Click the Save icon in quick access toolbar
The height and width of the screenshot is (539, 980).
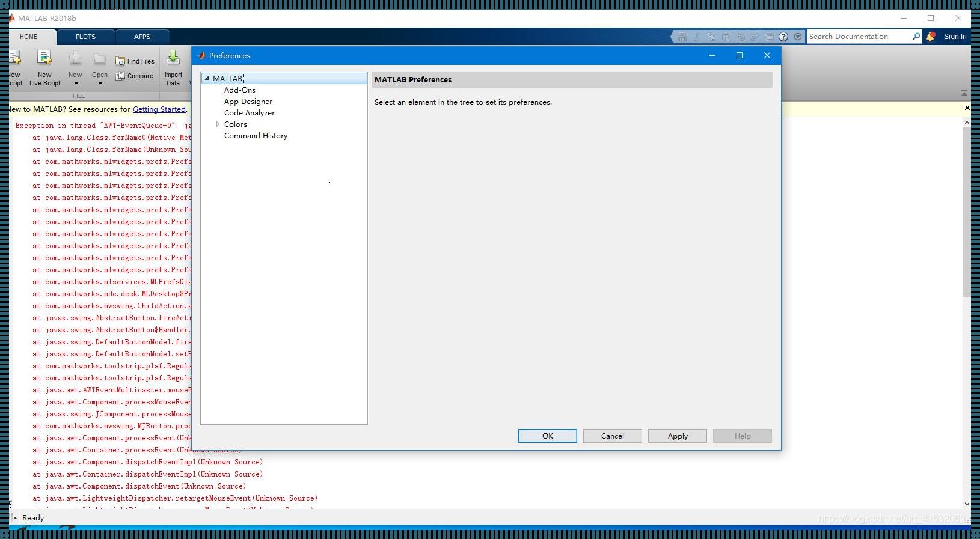point(682,37)
